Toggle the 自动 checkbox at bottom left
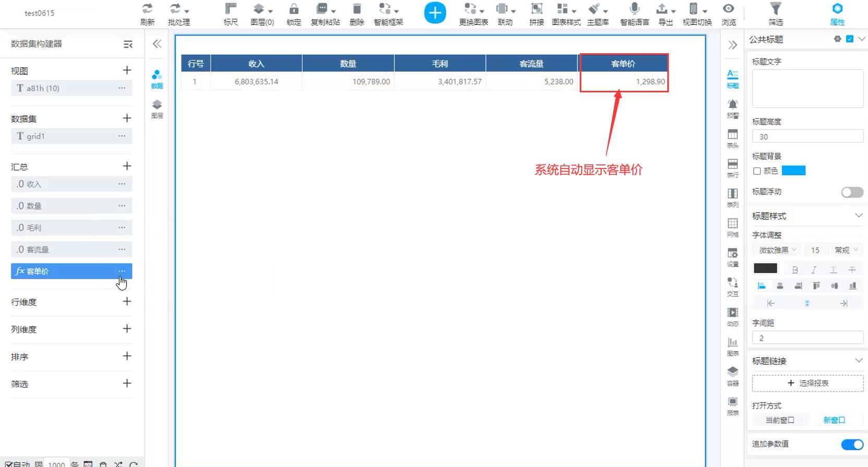The height and width of the screenshot is (467, 868). (x=9, y=464)
